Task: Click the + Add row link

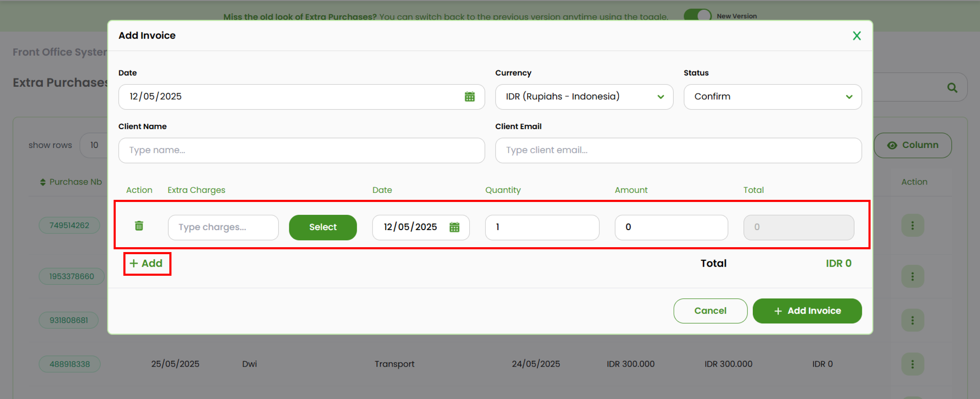Action: tap(146, 263)
